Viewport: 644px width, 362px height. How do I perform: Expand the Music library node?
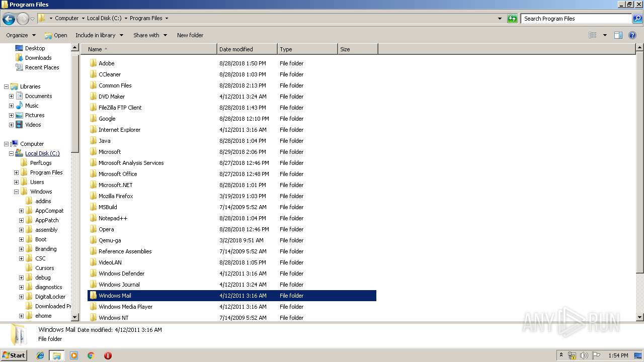pos(11,106)
